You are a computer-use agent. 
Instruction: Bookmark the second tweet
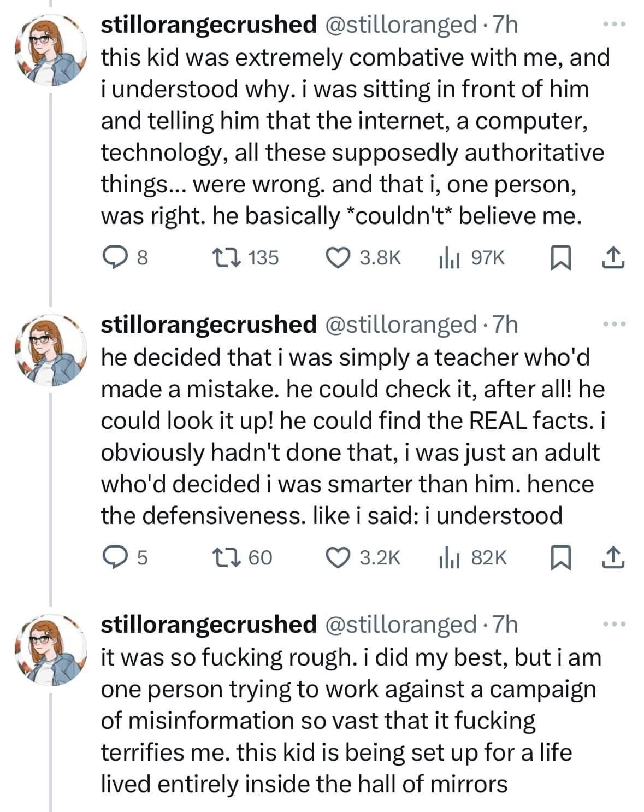pos(561,557)
